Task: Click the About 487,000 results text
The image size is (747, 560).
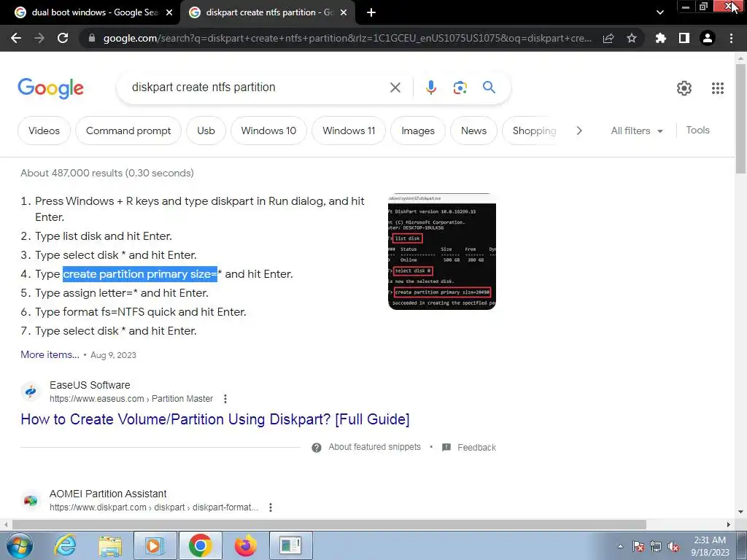Action: 107,174
